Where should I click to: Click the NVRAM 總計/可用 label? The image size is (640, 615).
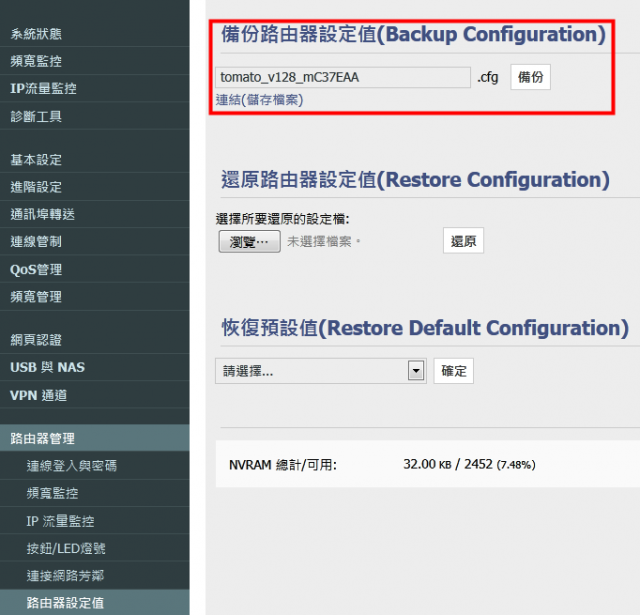click(283, 464)
